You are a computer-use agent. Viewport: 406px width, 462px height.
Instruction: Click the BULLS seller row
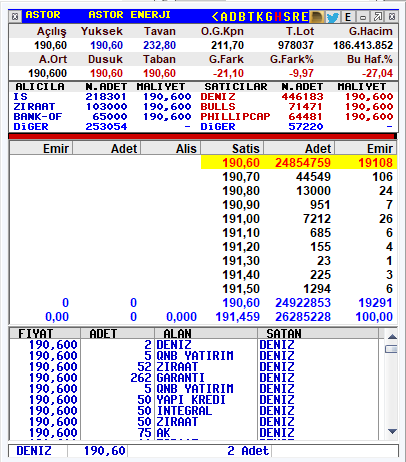(297, 107)
